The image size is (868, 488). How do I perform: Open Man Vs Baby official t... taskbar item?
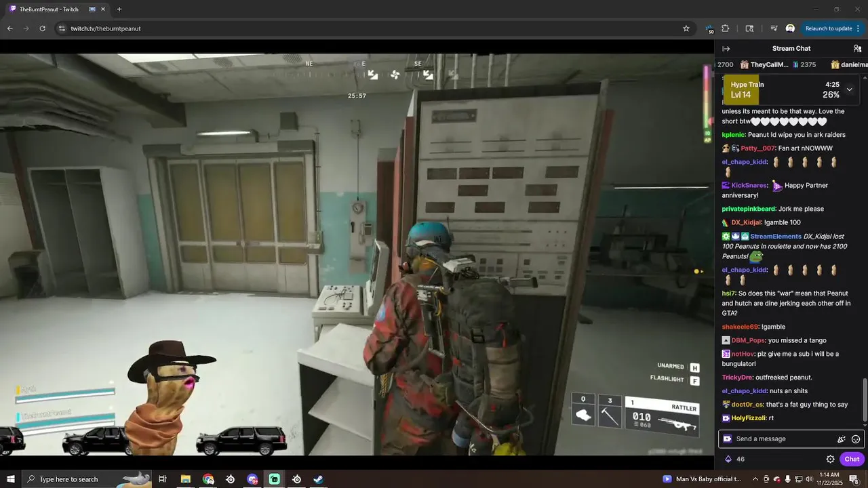[x=703, y=479]
